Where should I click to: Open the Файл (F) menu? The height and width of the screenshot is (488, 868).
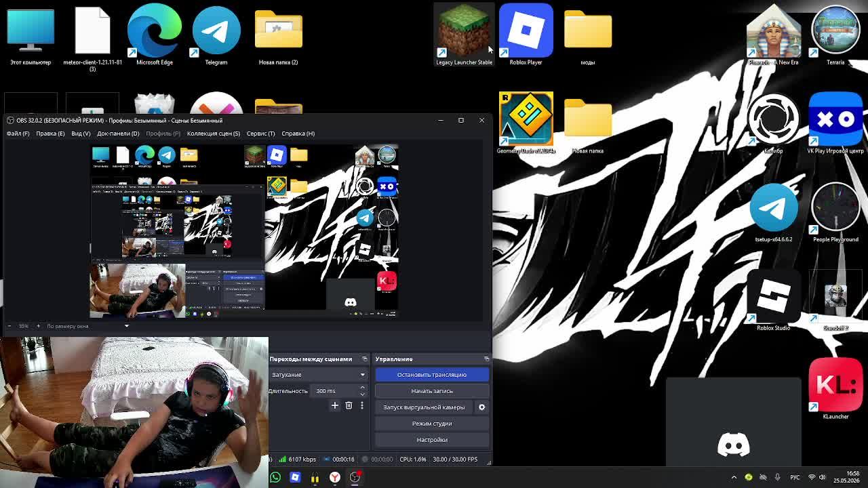(18, 134)
